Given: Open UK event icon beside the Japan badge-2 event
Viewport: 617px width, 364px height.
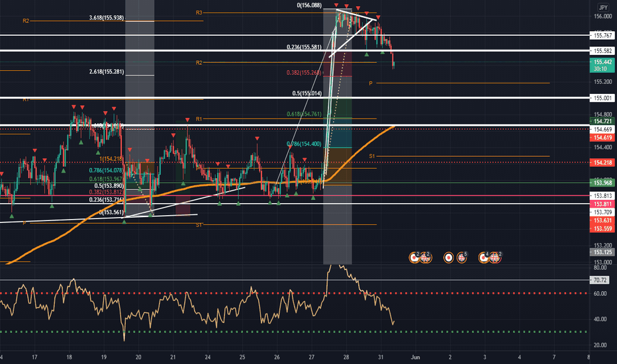Looking at the screenshot, I should point(426,257).
